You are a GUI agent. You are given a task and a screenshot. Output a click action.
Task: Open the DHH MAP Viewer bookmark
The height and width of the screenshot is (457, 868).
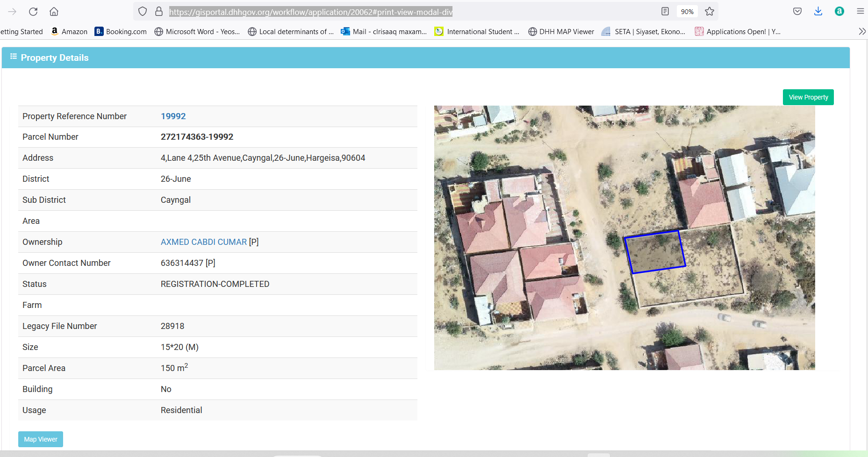click(561, 31)
